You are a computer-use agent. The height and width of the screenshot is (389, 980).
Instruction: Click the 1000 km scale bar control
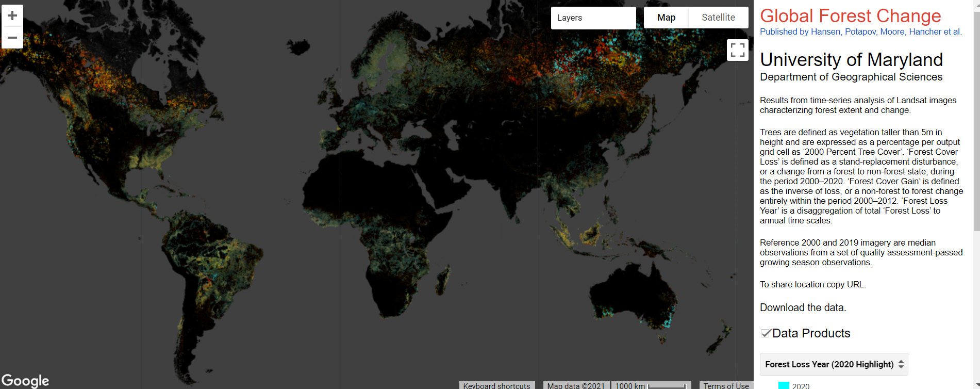click(x=651, y=385)
